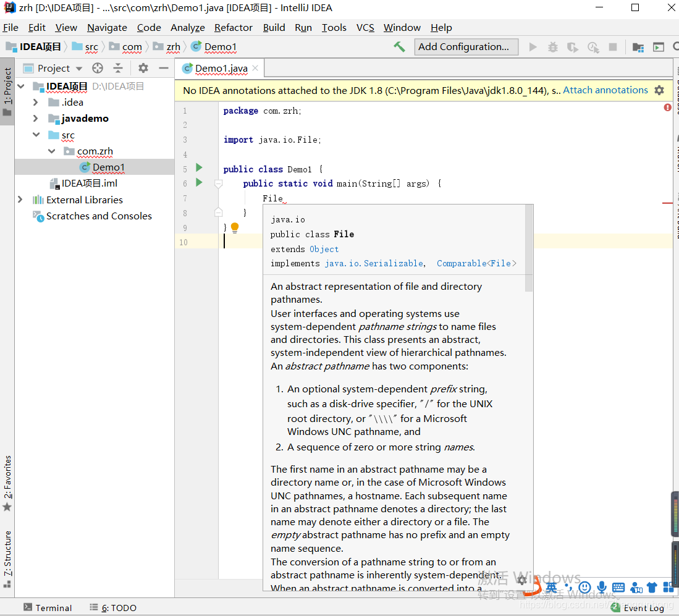679x616 pixels.
Task: Click the Build Project hammer icon
Action: pos(399,47)
